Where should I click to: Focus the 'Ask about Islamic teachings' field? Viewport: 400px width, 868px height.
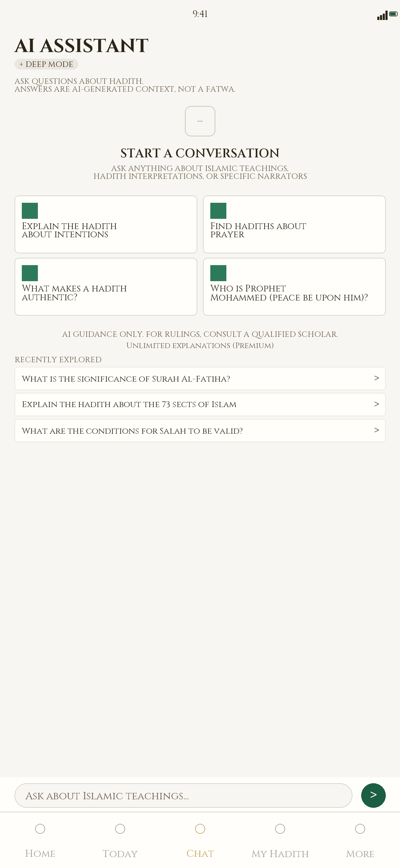183,795
